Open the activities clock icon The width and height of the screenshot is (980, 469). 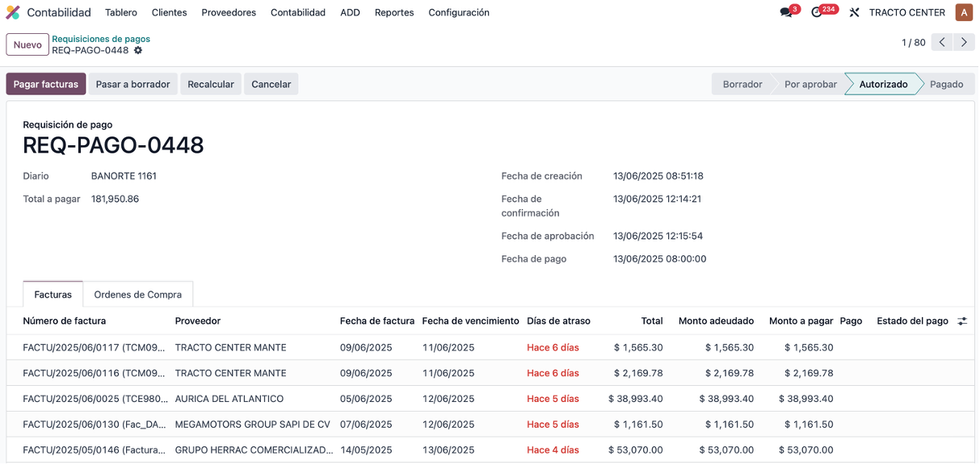(817, 13)
